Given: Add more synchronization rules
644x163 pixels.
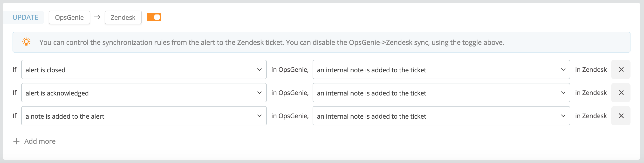Looking at the screenshot, I should tap(40, 141).
